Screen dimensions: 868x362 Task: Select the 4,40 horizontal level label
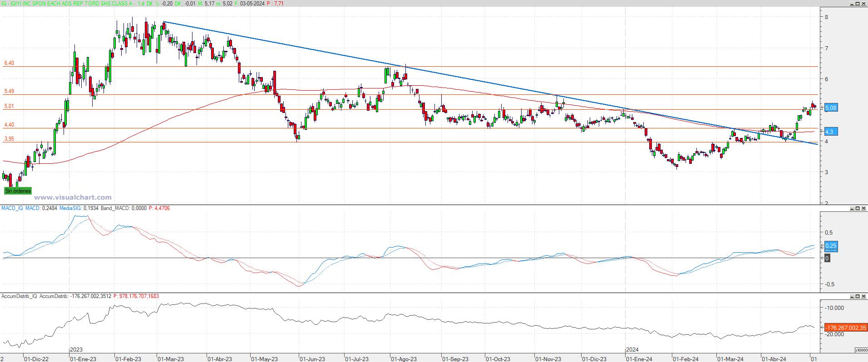click(9, 125)
